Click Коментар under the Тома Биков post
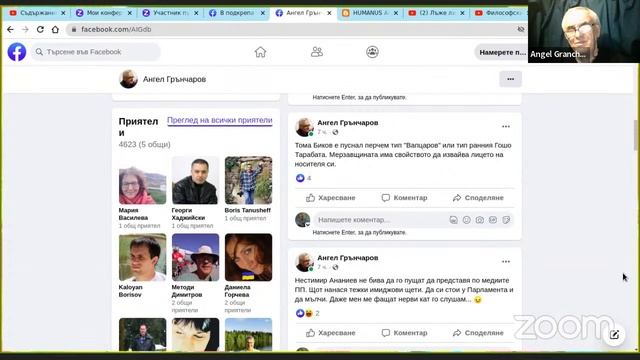This screenshot has width=640, height=360. [x=404, y=198]
